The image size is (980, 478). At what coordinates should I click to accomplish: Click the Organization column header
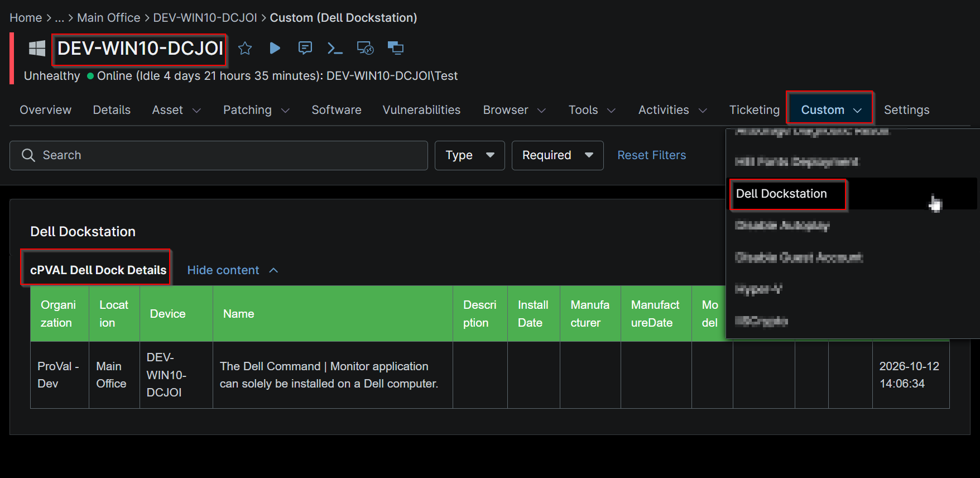[x=59, y=314]
